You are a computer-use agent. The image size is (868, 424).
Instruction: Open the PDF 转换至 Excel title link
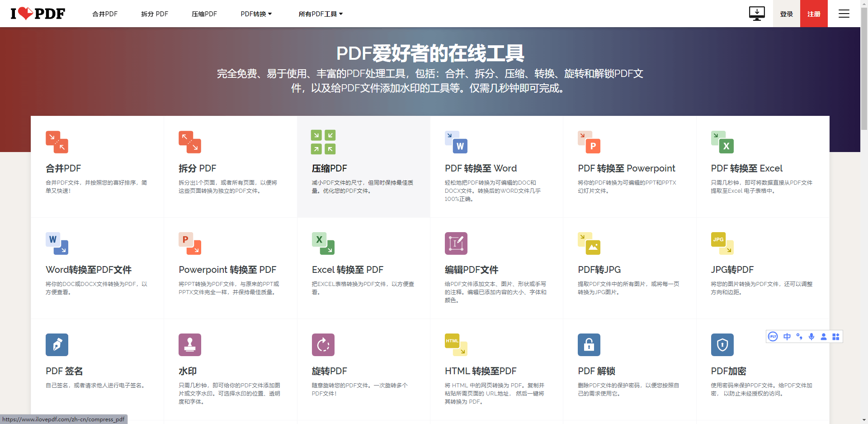(x=747, y=168)
